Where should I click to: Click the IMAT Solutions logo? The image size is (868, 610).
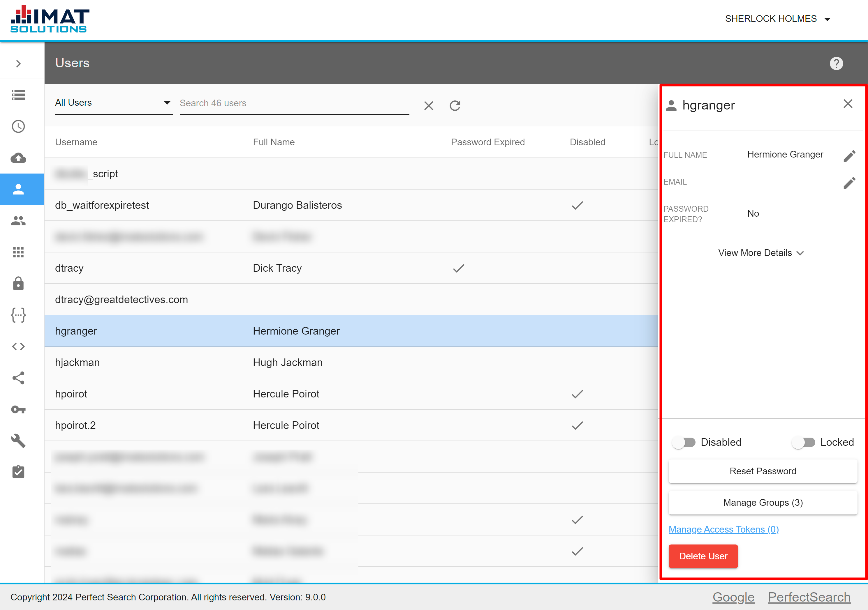(50, 19)
